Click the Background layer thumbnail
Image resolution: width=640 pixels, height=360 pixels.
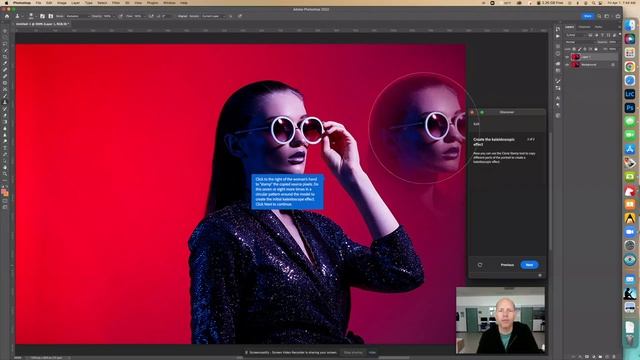[x=576, y=64]
